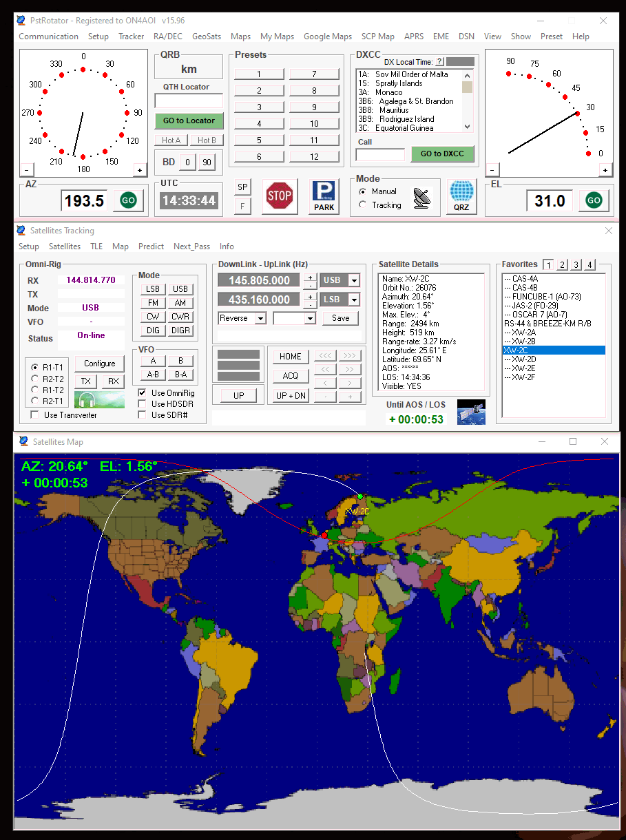Click the single left arrow < button

(325, 383)
